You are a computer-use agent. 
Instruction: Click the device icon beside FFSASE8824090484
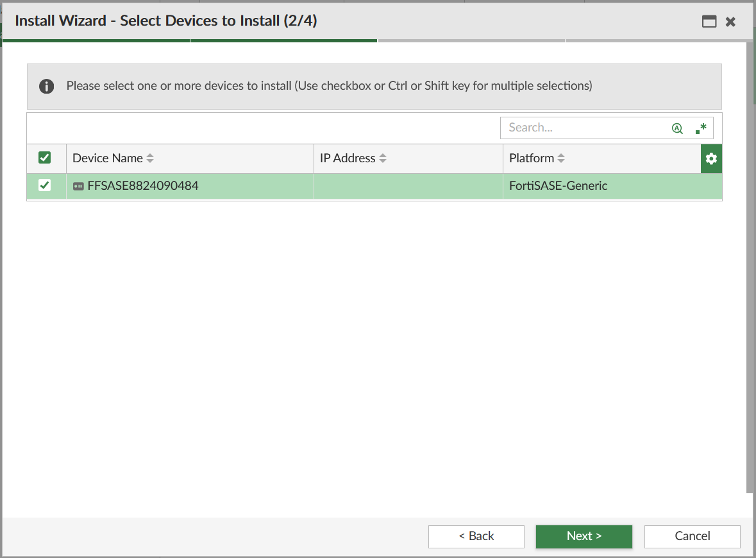pos(78,186)
